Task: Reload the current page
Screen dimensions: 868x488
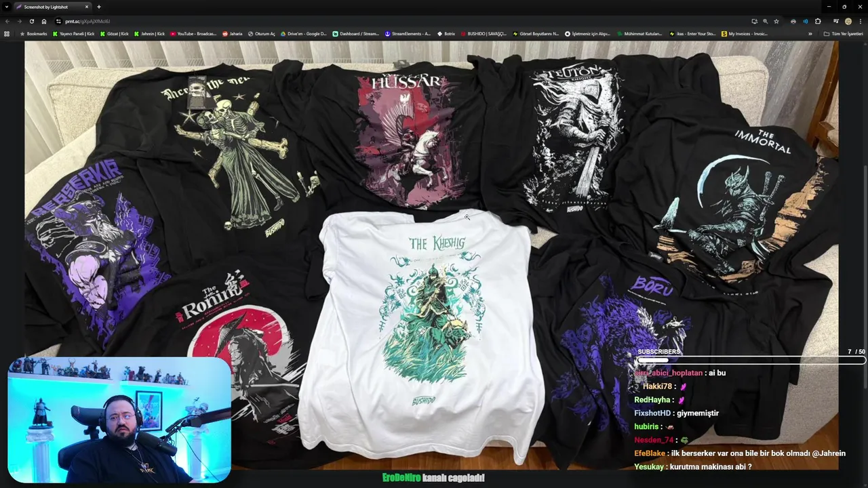Action: pyautogui.click(x=31, y=21)
